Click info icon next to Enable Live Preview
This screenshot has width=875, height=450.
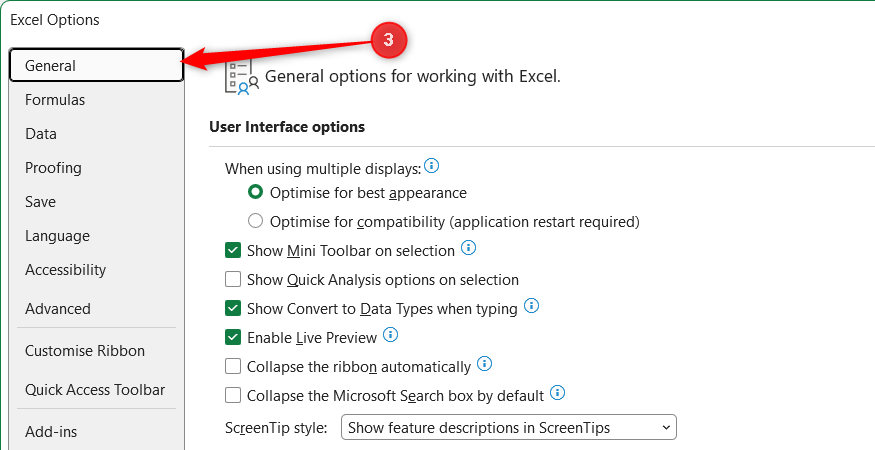pos(391,335)
